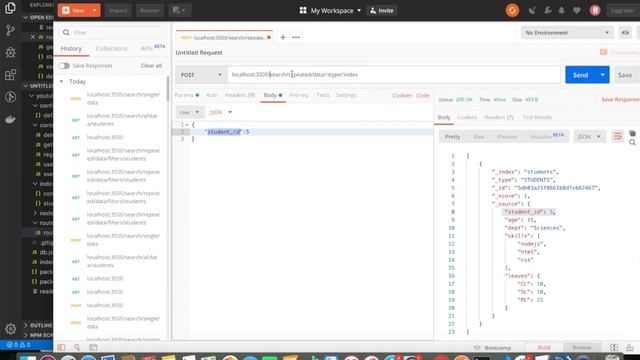The width and height of the screenshot is (640, 360).
Task: Open the response Cookies tab
Action: coord(467,117)
